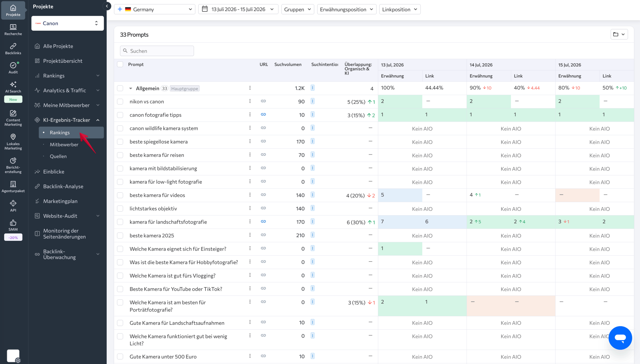640x364 pixels.
Task: Open the SMM section
Action: (x=13, y=225)
